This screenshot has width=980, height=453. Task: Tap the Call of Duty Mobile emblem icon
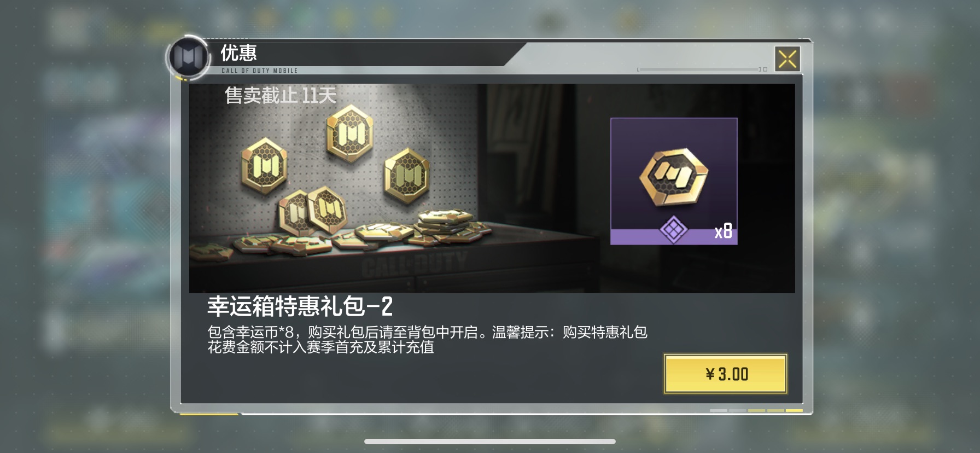pos(189,57)
